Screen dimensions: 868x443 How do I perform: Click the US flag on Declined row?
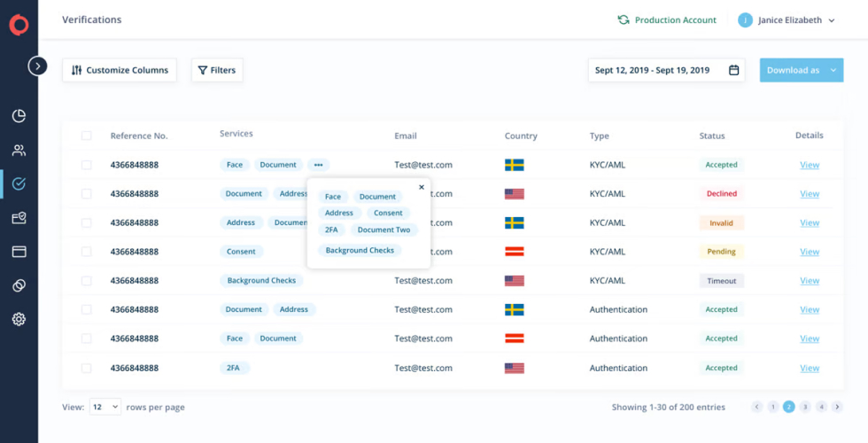[x=515, y=194]
